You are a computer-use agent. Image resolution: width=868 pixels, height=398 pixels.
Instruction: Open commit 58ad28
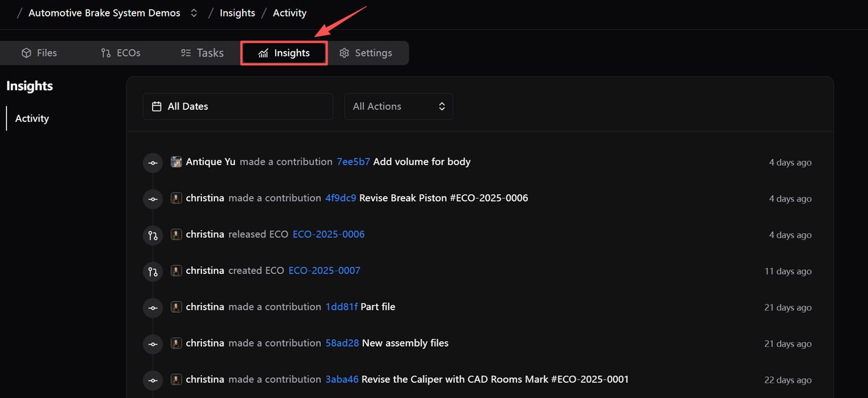[x=342, y=343]
